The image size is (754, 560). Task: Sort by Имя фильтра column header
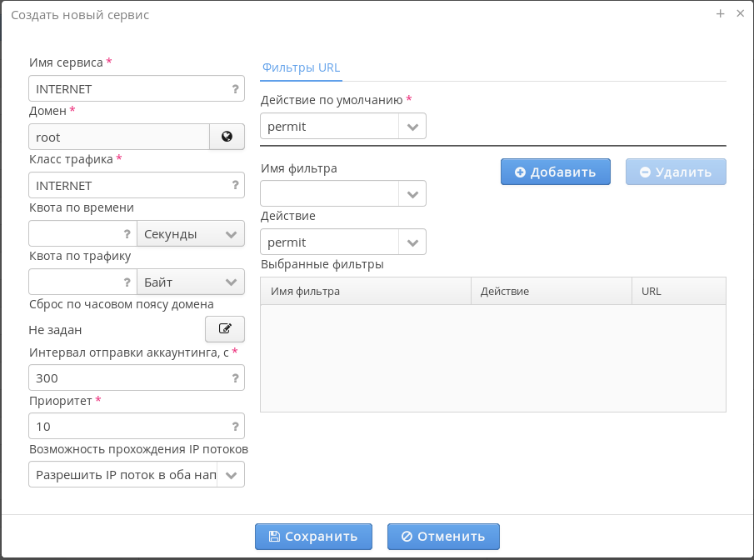(x=366, y=292)
